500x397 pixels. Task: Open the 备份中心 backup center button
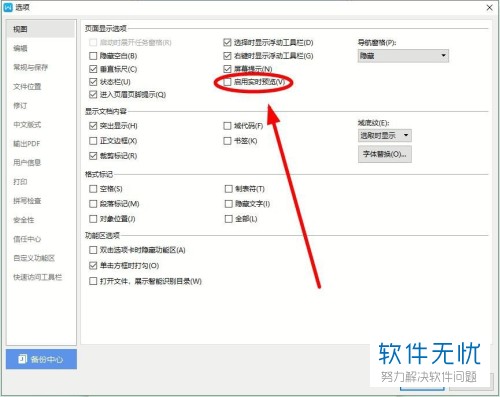pos(41,359)
